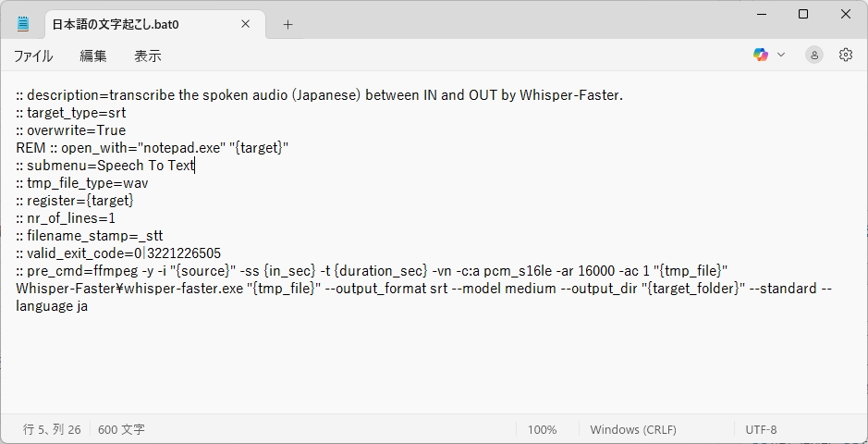The height and width of the screenshot is (444, 868).
Task: Open the account profile icon
Action: coord(814,55)
